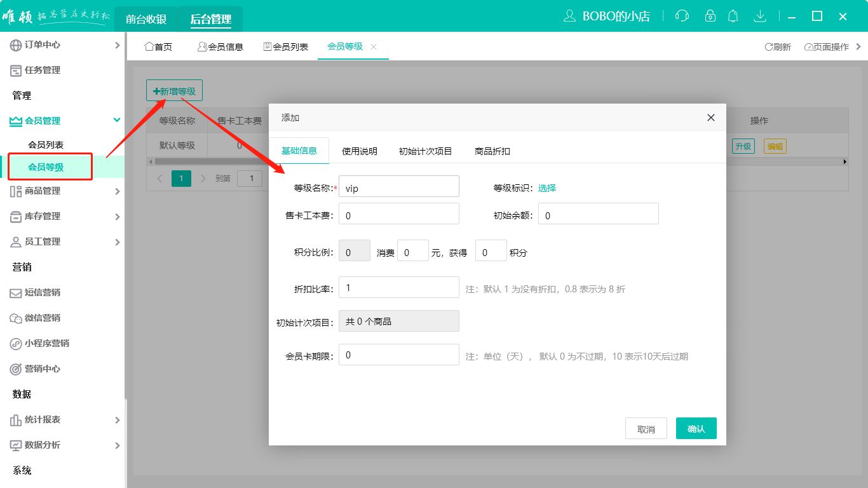Open the 页面操作 dropdown
The height and width of the screenshot is (488, 868).
[x=832, y=47]
